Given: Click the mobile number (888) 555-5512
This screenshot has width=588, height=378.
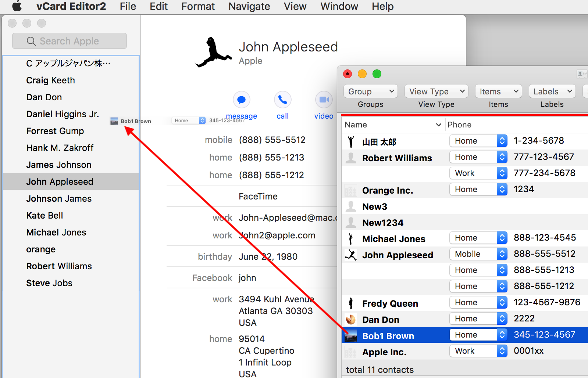Looking at the screenshot, I should click(x=272, y=140).
